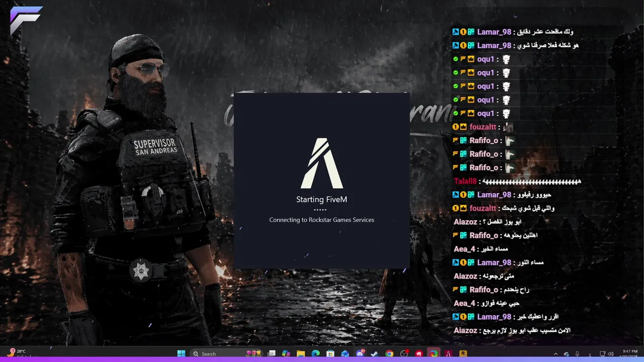Switch to FiveM in the taskbar
Viewport: 644px width, 362px height.
pos(448,353)
